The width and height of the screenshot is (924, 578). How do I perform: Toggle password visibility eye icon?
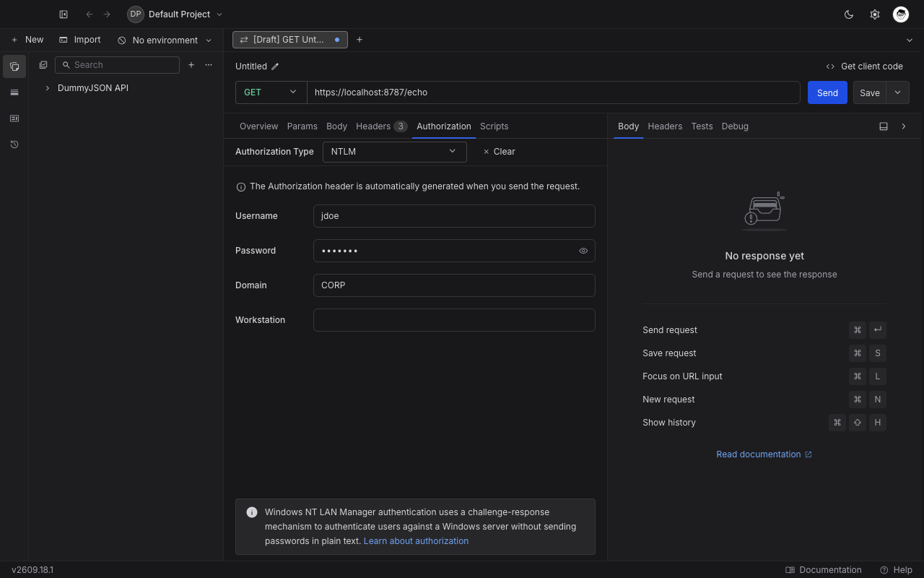(583, 251)
